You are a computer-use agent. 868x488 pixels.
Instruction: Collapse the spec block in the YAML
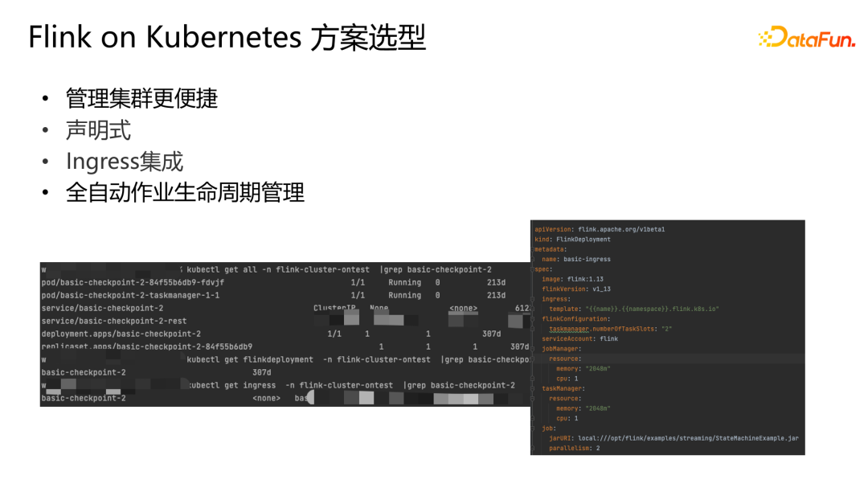(534, 269)
